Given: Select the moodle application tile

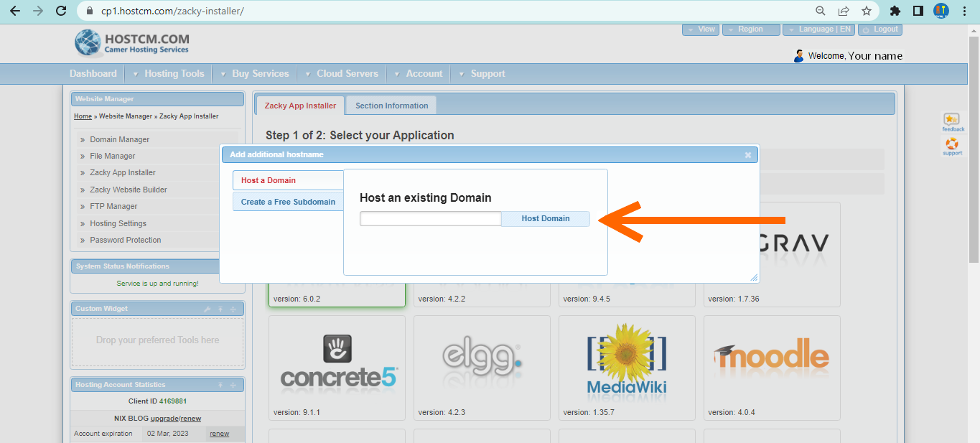Looking at the screenshot, I should (772, 368).
